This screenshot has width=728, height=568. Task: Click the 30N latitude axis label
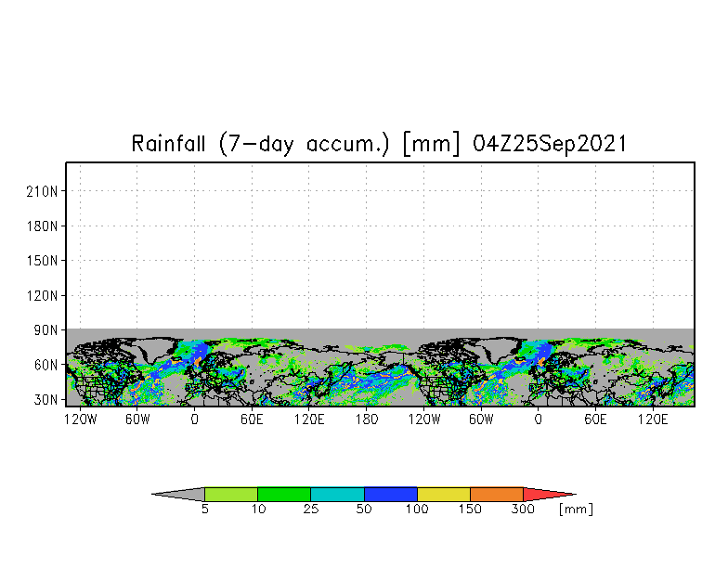coord(46,399)
